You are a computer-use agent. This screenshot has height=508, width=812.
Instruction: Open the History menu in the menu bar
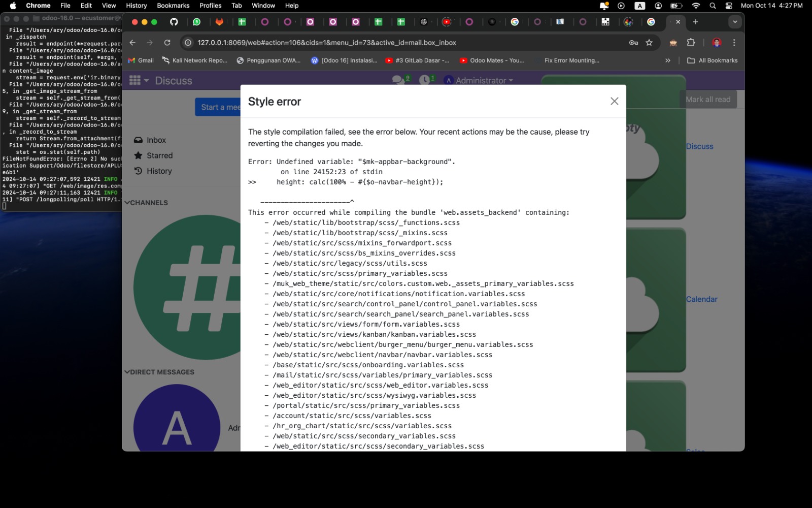pyautogui.click(x=136, y=6)
